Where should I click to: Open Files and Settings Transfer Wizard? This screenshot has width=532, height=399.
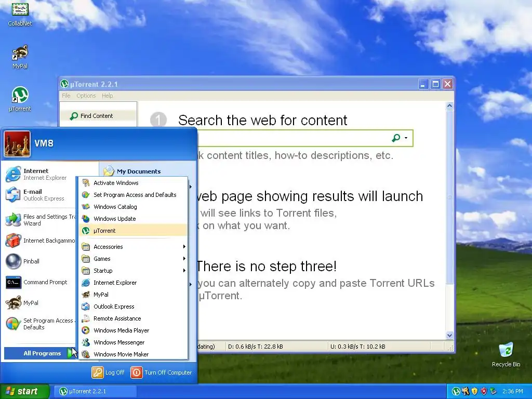coord(40,220)
